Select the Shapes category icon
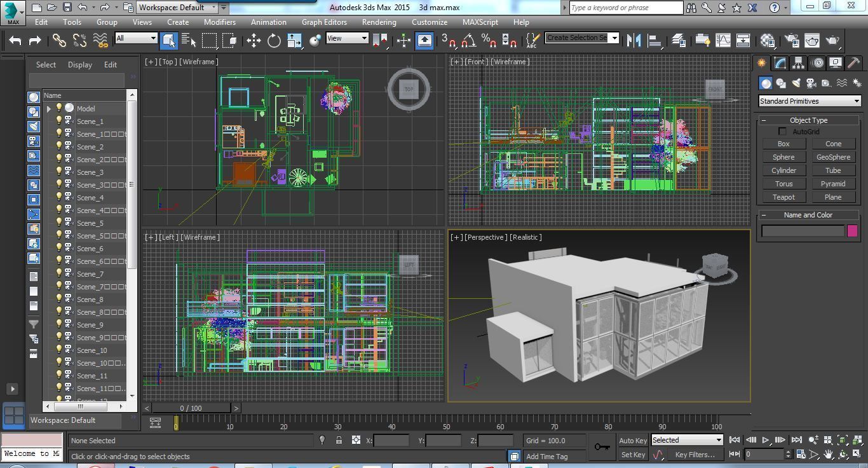 click(781, 83)
